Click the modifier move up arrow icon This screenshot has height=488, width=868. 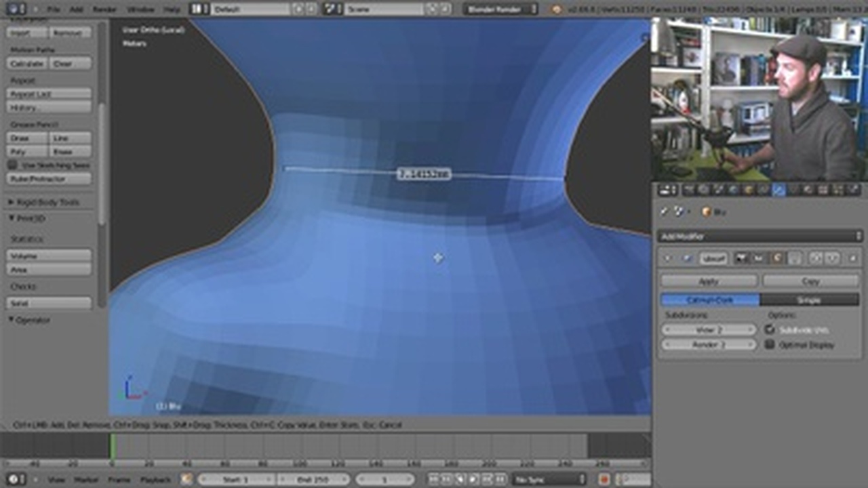click(816, 258)
